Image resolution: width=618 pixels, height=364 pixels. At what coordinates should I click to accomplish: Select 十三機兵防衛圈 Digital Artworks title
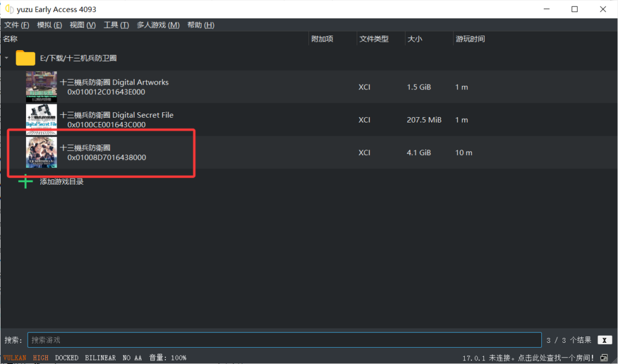pyautogui.click(x=114, y=83)
